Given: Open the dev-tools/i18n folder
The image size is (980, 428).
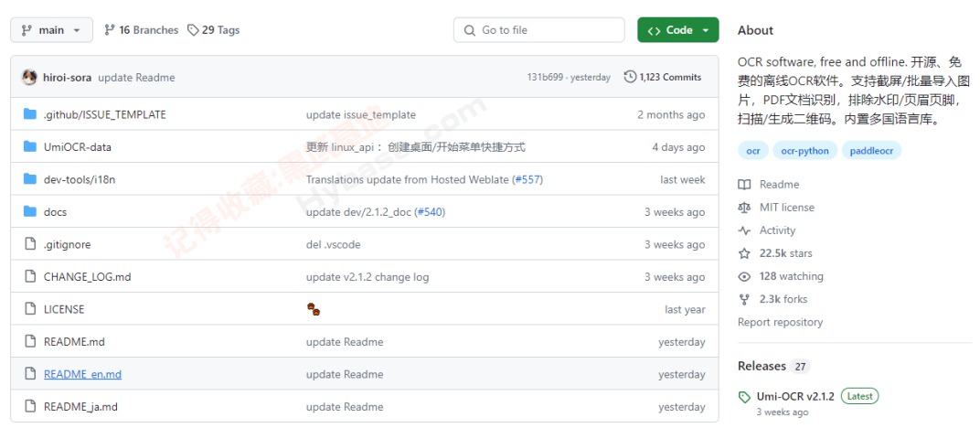Looking at the screenshot, I should point(80,180).
